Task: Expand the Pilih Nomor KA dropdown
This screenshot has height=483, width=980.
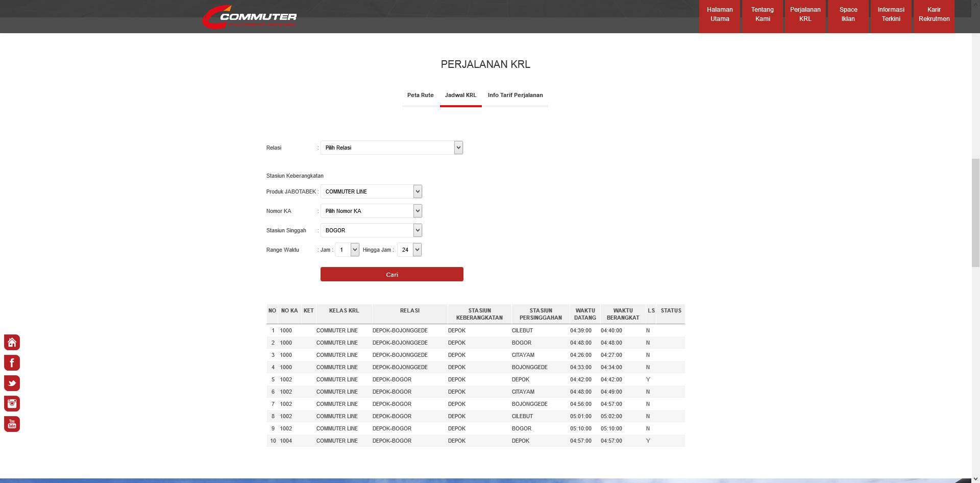Action: tap(371, 211)
